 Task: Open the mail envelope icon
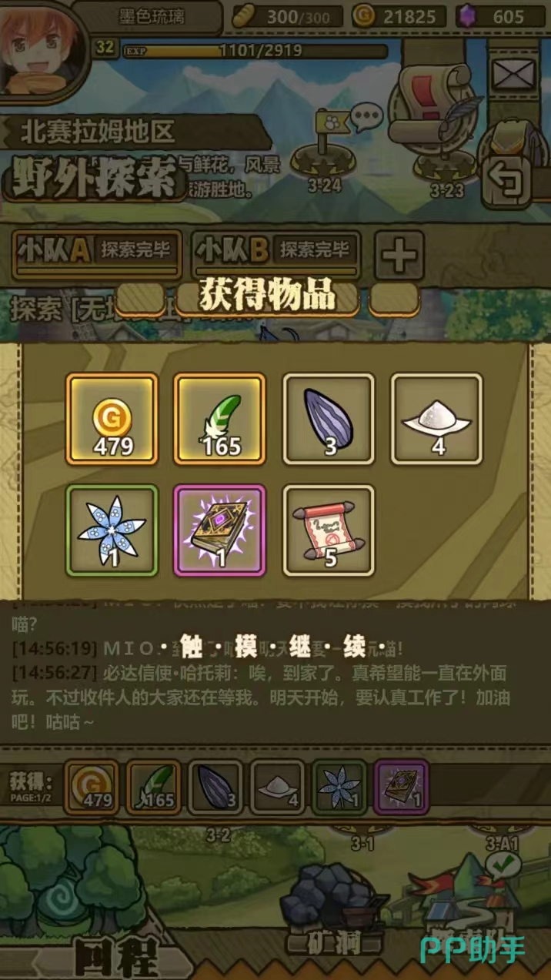click(512, 74)
